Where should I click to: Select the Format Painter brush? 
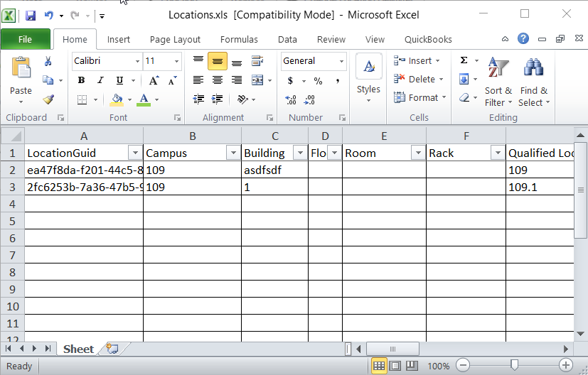48,99
